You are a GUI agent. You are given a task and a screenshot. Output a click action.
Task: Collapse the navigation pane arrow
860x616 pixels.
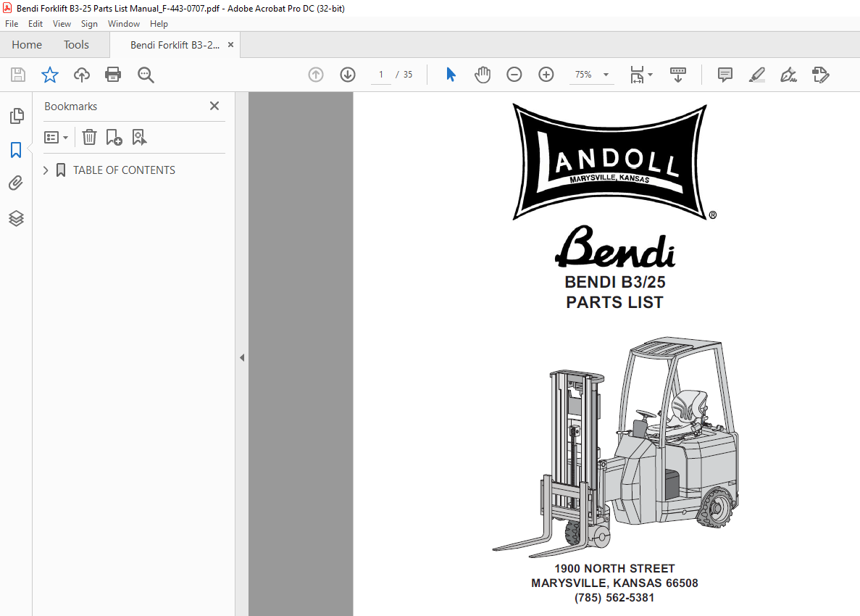pyautogui.click(x=242, y=357)
